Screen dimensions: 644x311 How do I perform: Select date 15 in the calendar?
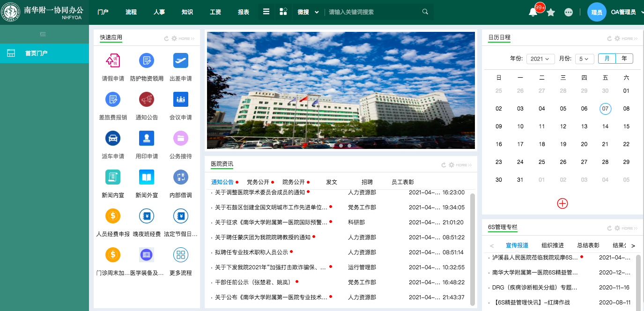point(626,126)
